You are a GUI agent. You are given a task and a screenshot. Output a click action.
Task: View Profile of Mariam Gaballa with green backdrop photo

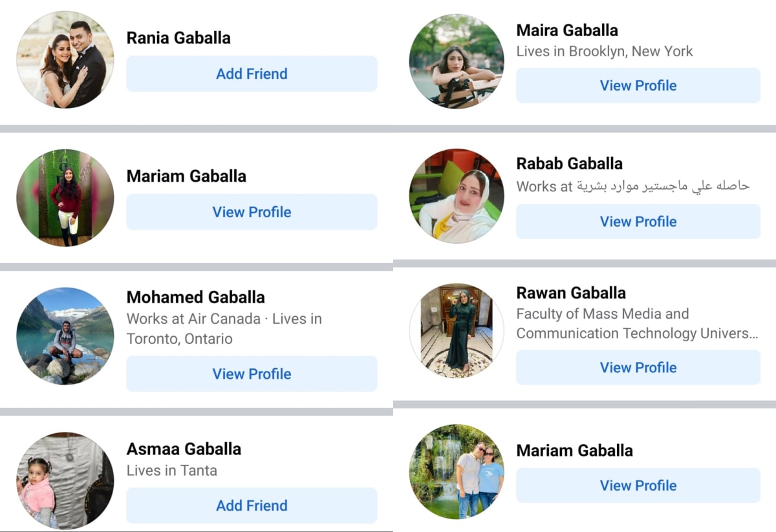[x=252, y=212]
